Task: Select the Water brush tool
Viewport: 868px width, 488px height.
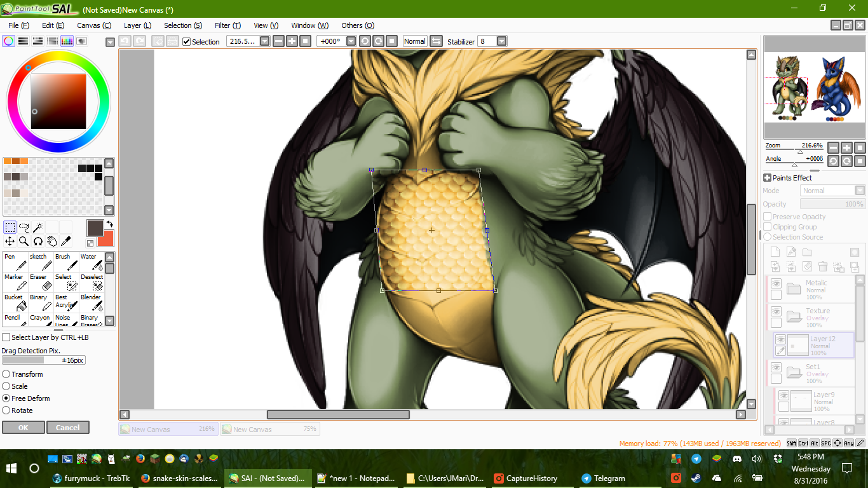Action: click(x=93, y=261)
